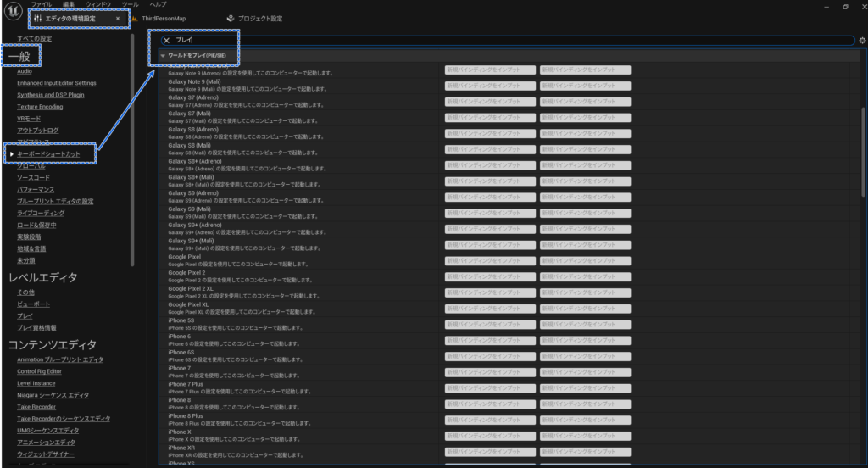Open Level Instance settings
The image size is (868, 468).
tap(36, 383)
